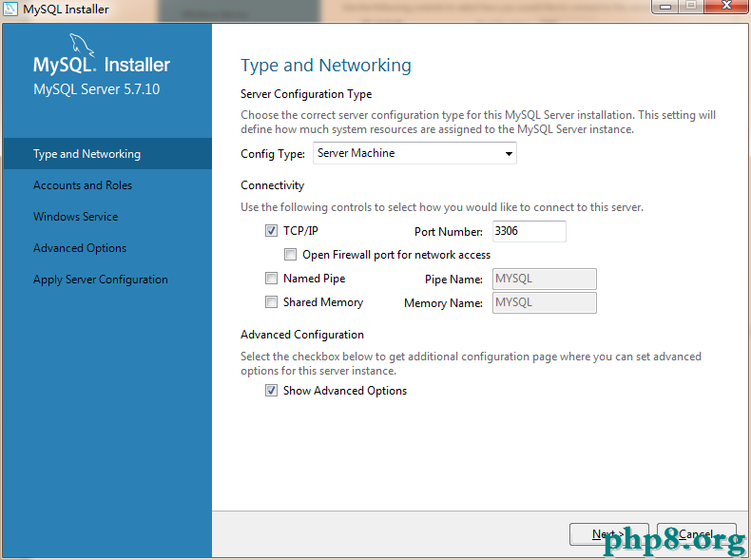Select Type and Networking step in sidebar
This screenshot has height=560, width=751.
(107, 154)
